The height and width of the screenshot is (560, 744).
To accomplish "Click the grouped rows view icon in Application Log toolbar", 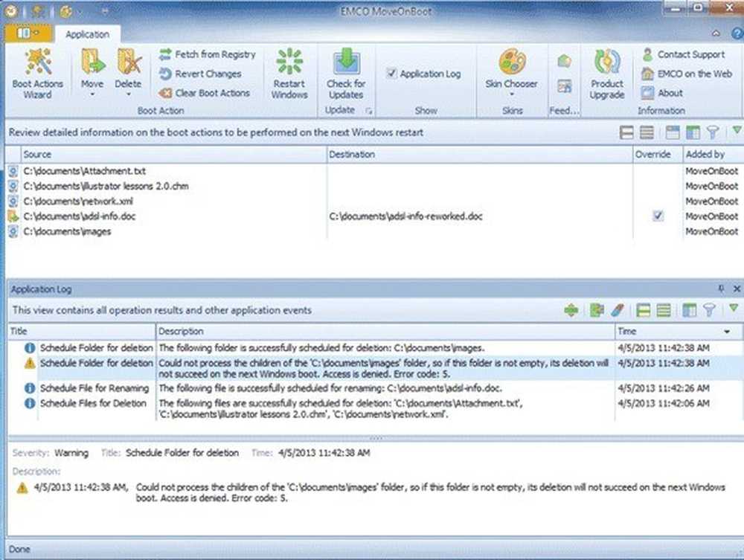I will point(643,310).
